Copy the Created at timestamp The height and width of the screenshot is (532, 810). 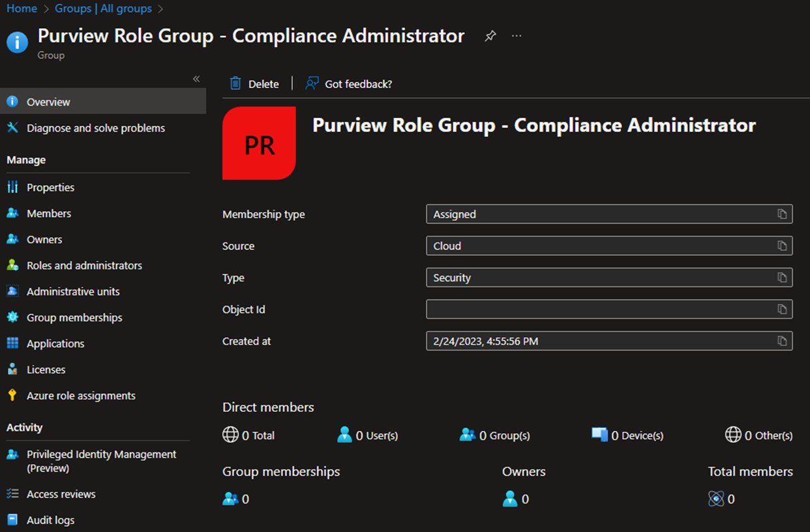(782, 340)
